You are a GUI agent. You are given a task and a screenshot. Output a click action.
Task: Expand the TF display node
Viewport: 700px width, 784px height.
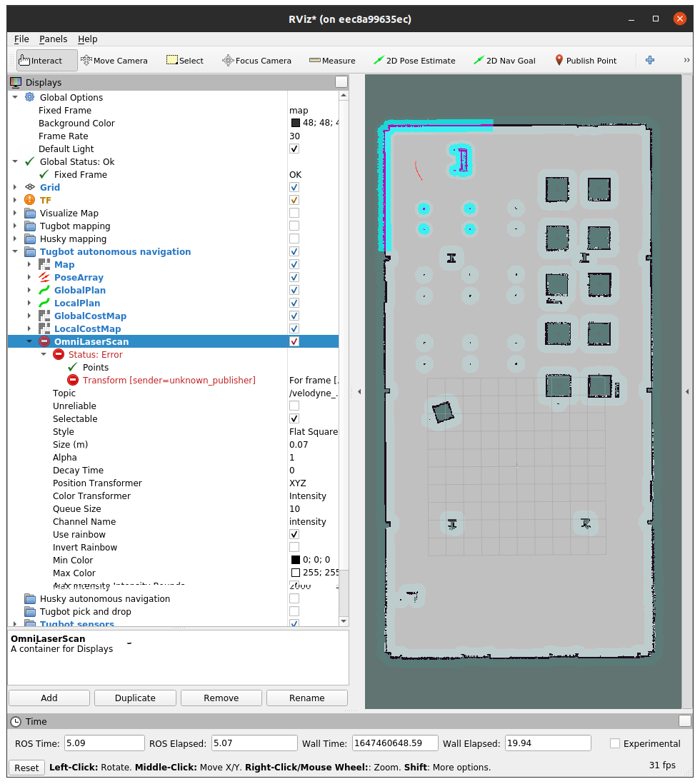tap(15, 200)
